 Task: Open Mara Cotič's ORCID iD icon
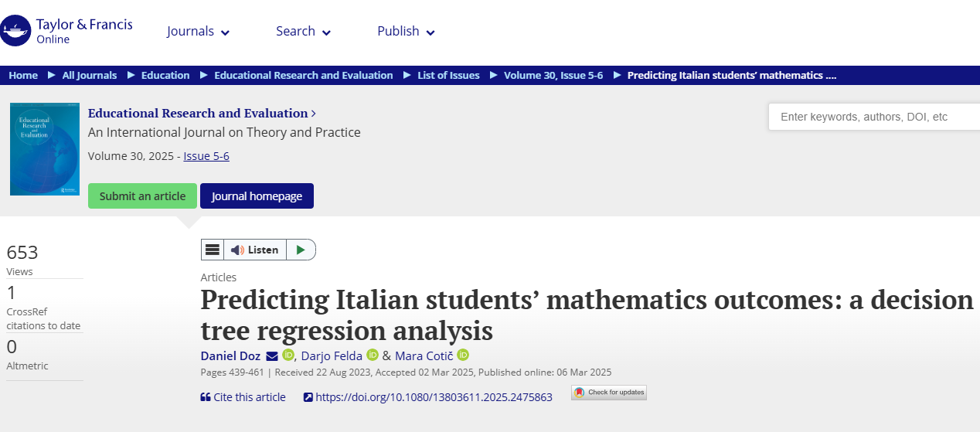click(x=463, y=355)
